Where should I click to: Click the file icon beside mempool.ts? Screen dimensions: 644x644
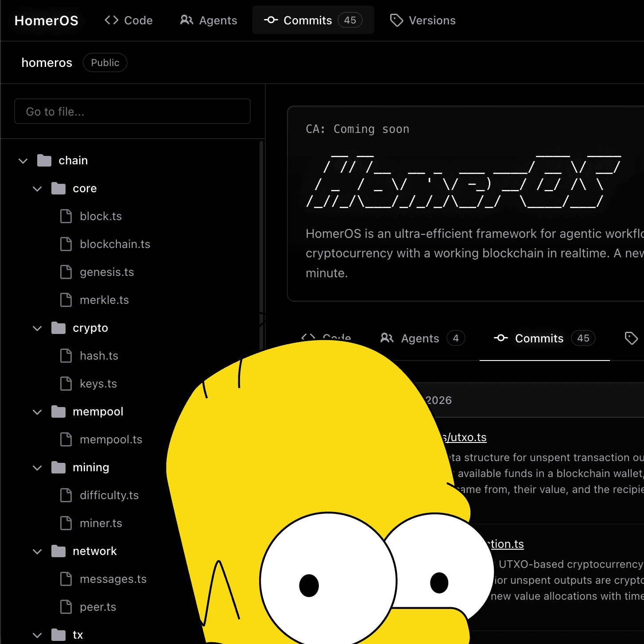(66, 439)
